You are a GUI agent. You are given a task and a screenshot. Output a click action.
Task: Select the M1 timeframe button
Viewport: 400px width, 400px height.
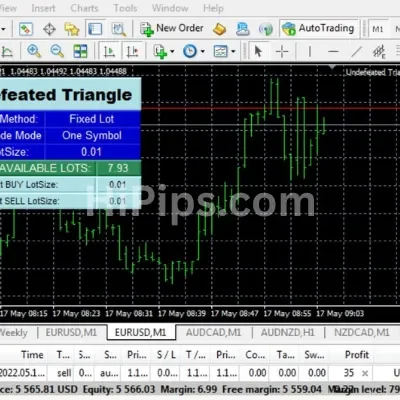click(378, 29)
